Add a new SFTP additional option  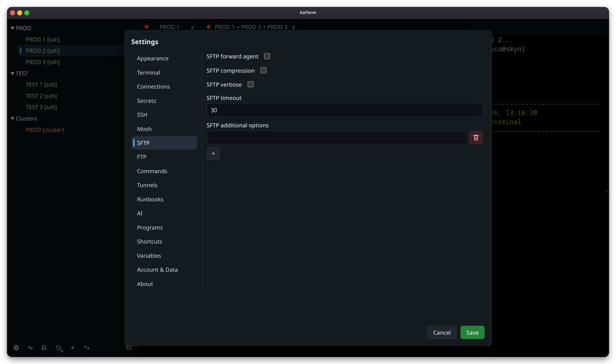click(x=213, y=154)
